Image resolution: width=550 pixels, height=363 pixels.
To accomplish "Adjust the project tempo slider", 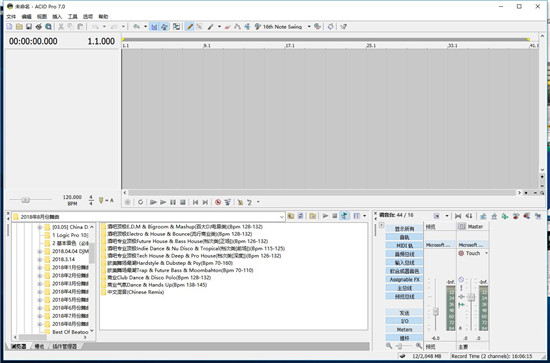I will click(25, 200).
